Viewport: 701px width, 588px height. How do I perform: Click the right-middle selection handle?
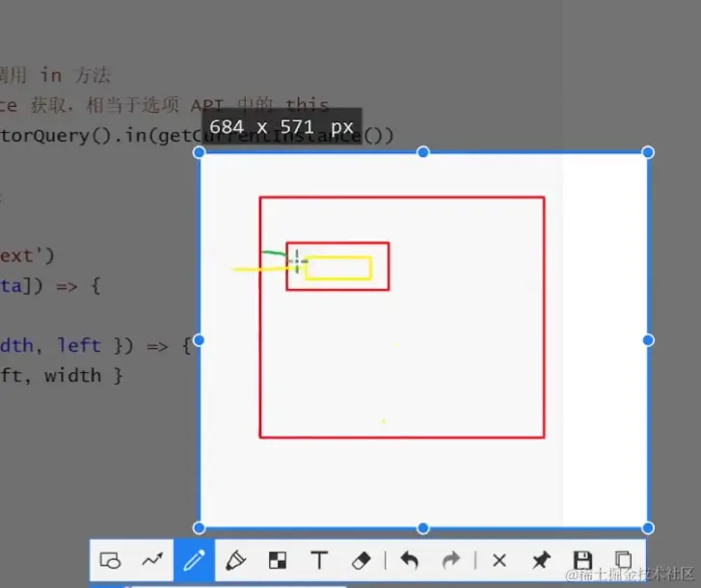point(648,340)
